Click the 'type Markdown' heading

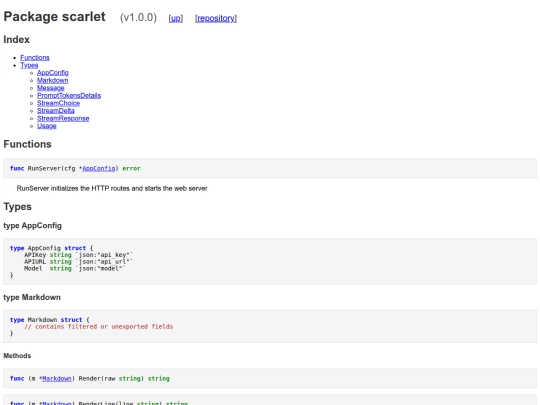coord(32,297)
